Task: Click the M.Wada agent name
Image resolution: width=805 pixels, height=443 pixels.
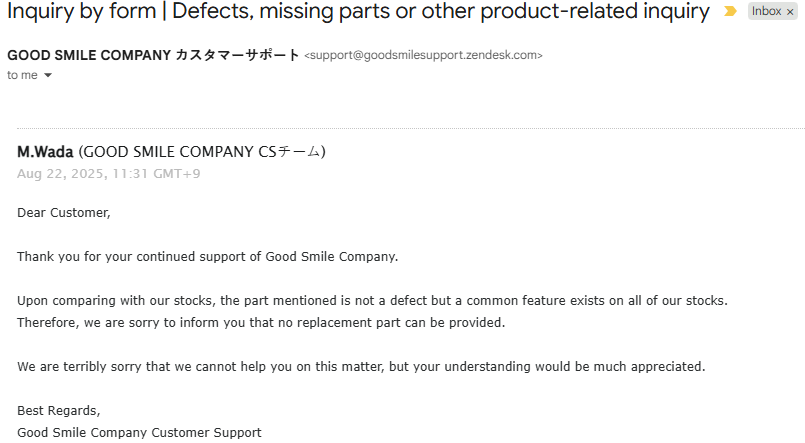Action: pos(45,152)
